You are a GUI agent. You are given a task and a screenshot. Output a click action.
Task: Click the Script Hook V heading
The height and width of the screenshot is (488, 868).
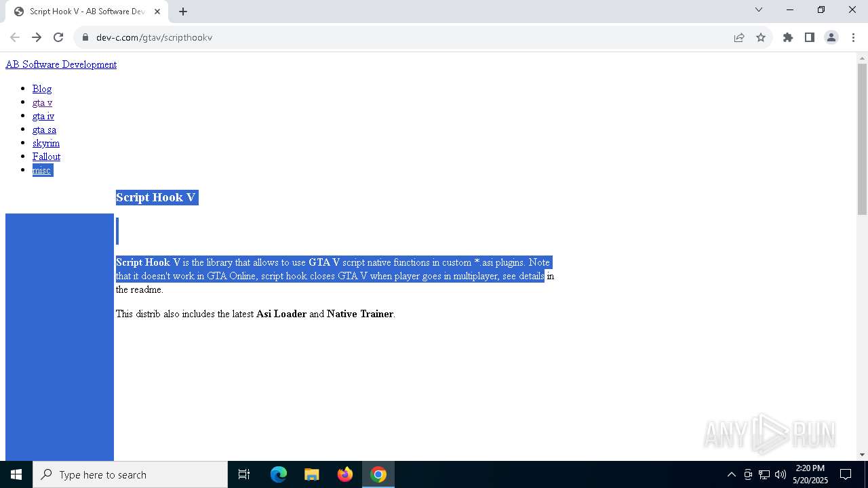pyautogui.click(x=156, y=197)
